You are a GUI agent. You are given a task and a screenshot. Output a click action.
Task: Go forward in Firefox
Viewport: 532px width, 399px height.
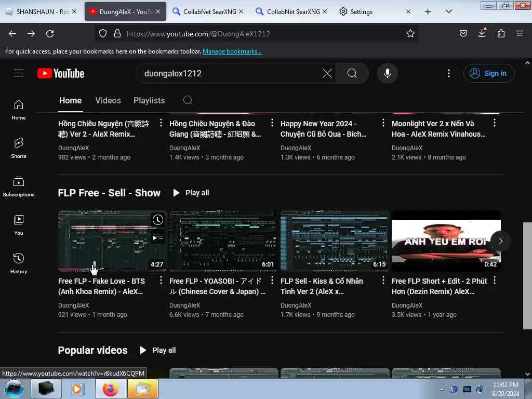pos(31,34)
